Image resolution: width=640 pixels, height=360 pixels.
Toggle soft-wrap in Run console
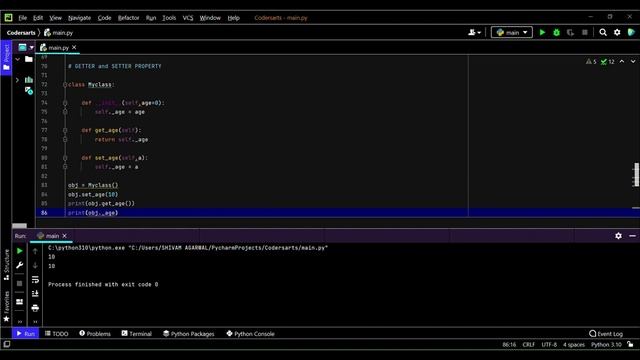35,280
